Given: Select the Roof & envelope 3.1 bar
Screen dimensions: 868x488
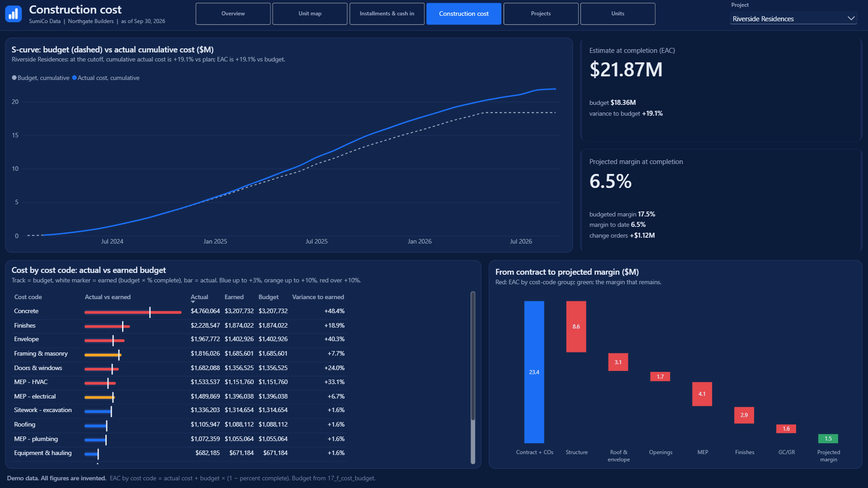Looking at the screenshot, I should (618, 362).
